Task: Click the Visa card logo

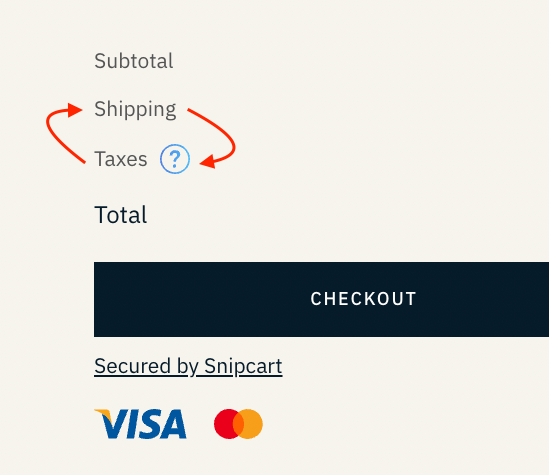Action: click(x=140, y=424)
